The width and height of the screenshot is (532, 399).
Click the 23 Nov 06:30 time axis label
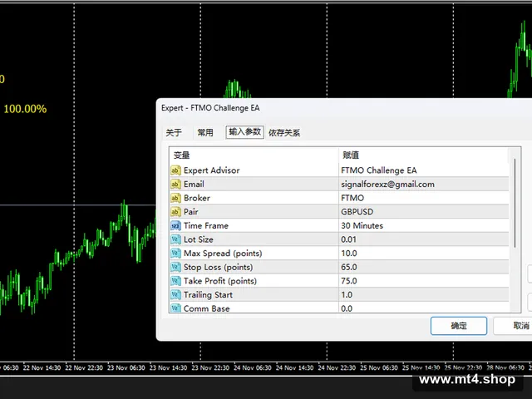coord(126,367)
